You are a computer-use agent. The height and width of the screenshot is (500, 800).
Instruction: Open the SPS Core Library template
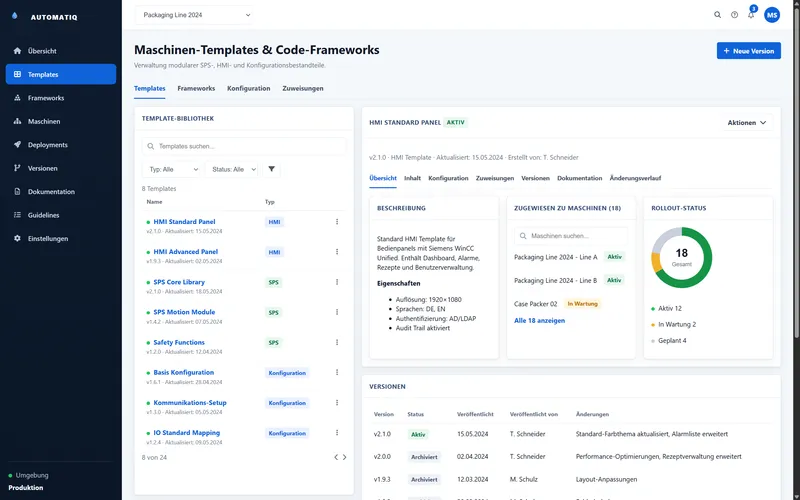179,282
